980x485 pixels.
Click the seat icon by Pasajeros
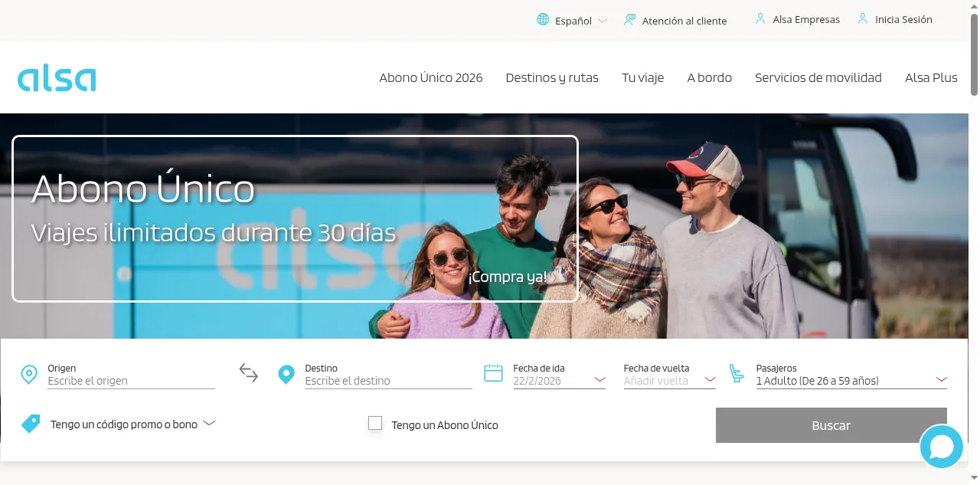point(737,373)
